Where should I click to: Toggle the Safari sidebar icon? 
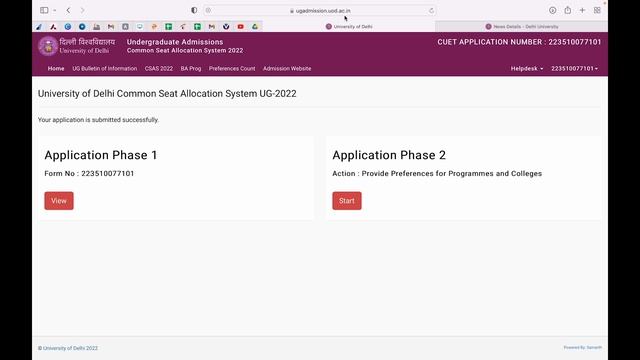(x=44, y=10)
